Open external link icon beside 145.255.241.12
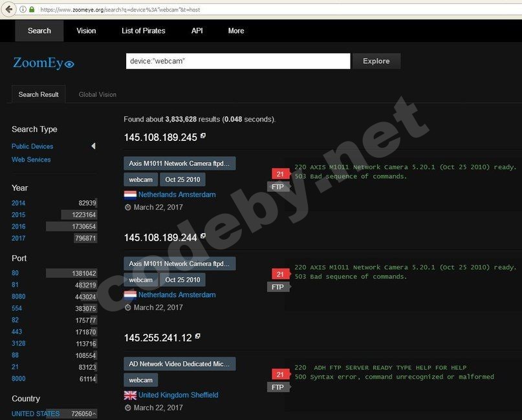 pyautogui.click(x=198, y=337)
